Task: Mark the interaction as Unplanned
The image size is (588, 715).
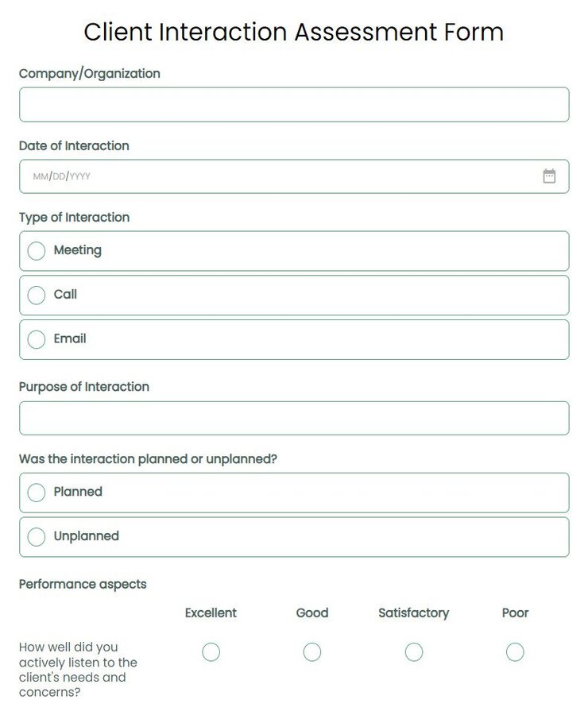Action: (x=36, y=536)
